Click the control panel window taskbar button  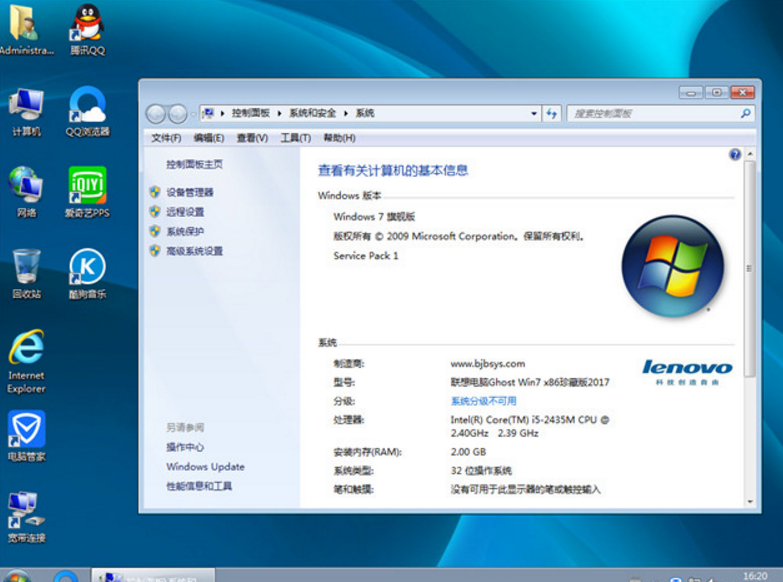(153, 576)
